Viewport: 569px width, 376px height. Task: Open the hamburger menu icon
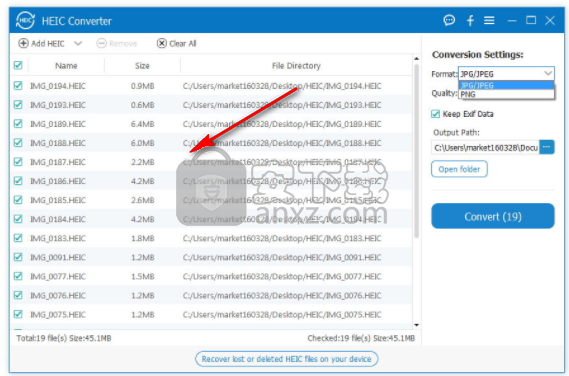pos(489,20)
